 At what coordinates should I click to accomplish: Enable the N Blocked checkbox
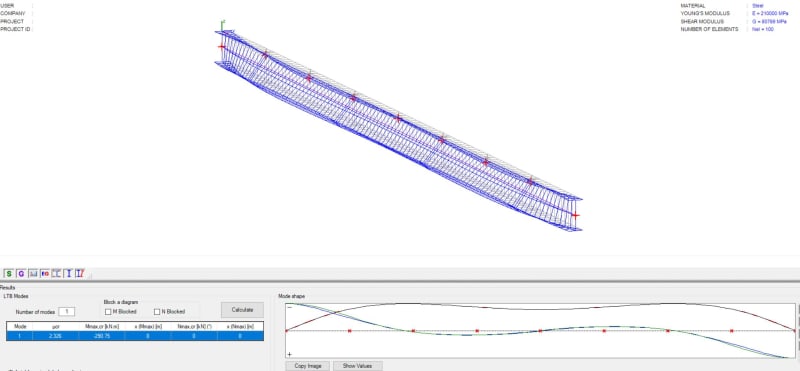pos(157,311)
